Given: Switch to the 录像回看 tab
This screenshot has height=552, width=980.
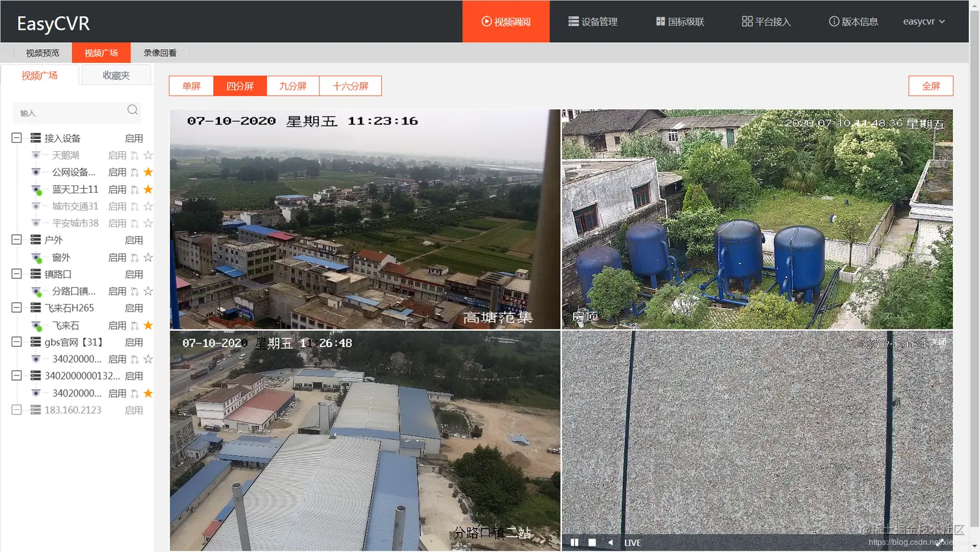Looking at the screenshot, I should [x=159, y=53].
